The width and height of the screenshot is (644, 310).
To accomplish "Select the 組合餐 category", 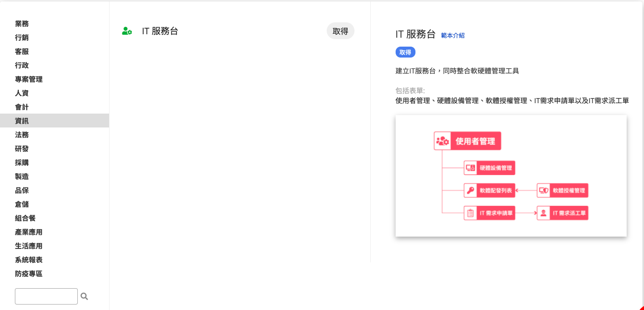I will [25, 218].
